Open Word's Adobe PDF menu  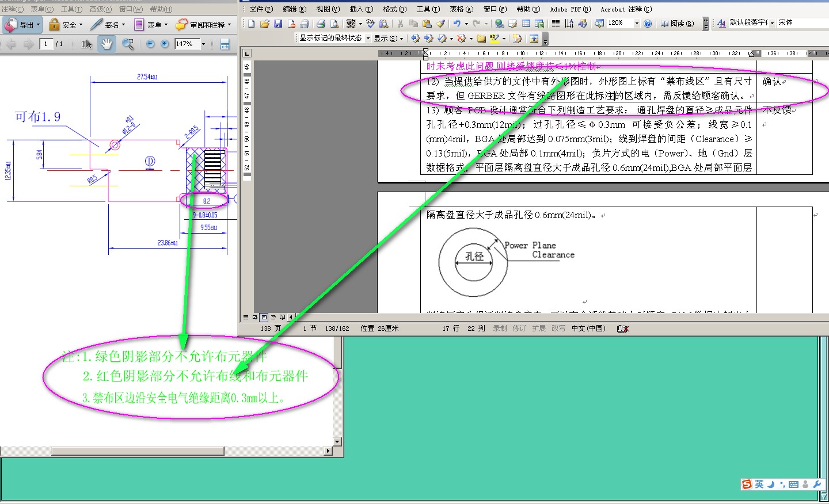click(x=570, y=9)
